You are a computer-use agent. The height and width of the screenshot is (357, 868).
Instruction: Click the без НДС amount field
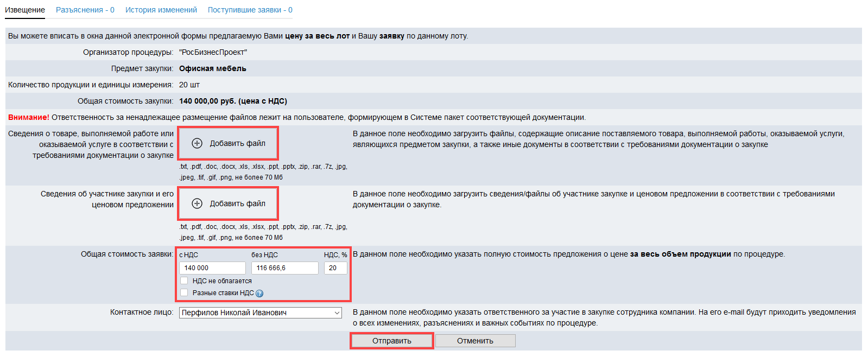point(284,268)
